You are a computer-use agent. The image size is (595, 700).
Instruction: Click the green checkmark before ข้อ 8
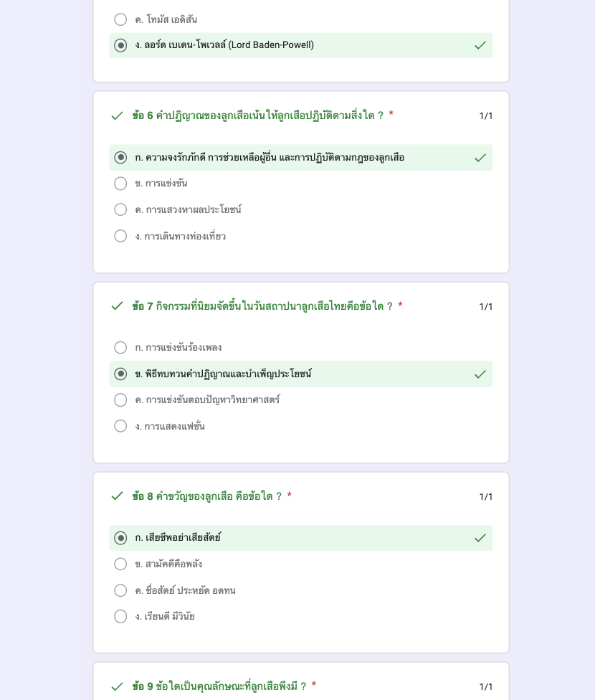pos(117,496)
